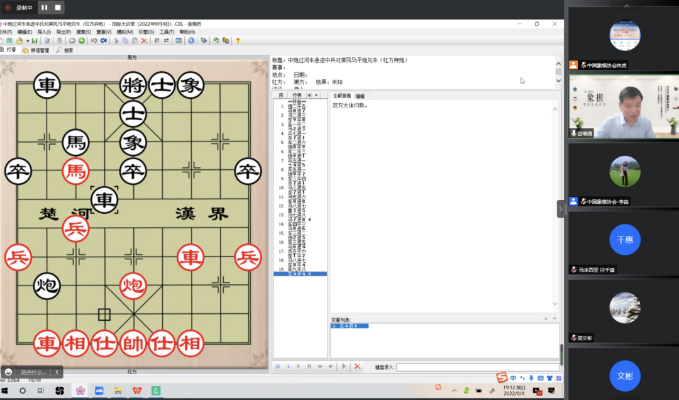The image size is (679, 400).
Task: Open WPS Office from the taskbar
Action: pos(137,390)
